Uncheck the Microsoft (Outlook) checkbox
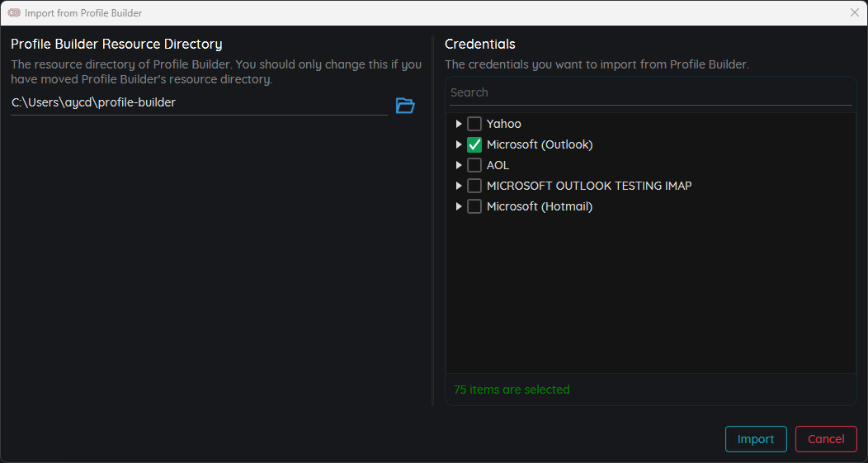Image resolution: width=868 pixels, height=463 pixels. click(474, 144)
